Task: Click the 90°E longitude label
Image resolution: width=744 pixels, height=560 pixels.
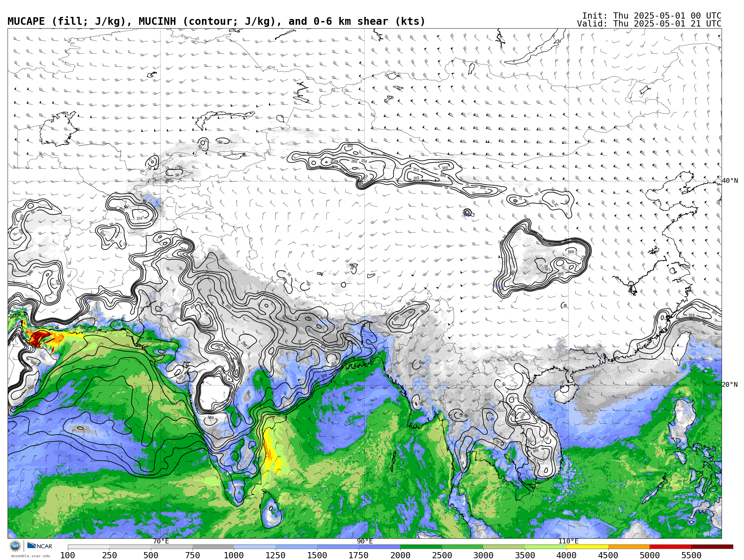Action: pos(365,541)
